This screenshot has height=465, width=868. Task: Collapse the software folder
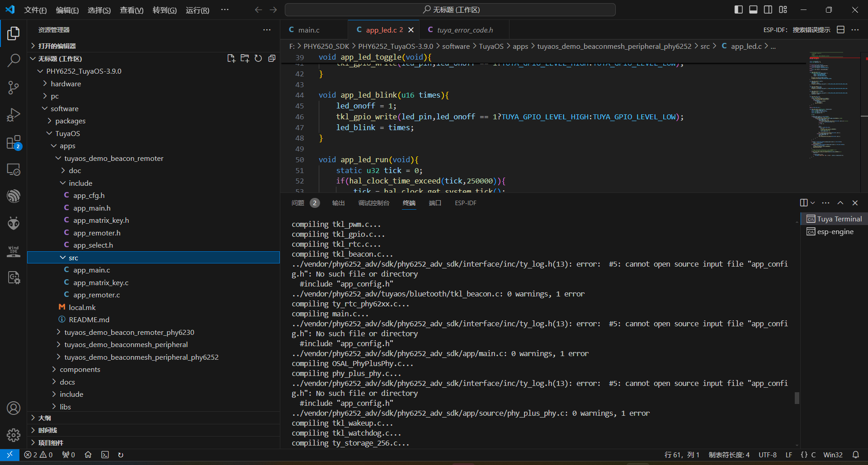tap(153, 108)
